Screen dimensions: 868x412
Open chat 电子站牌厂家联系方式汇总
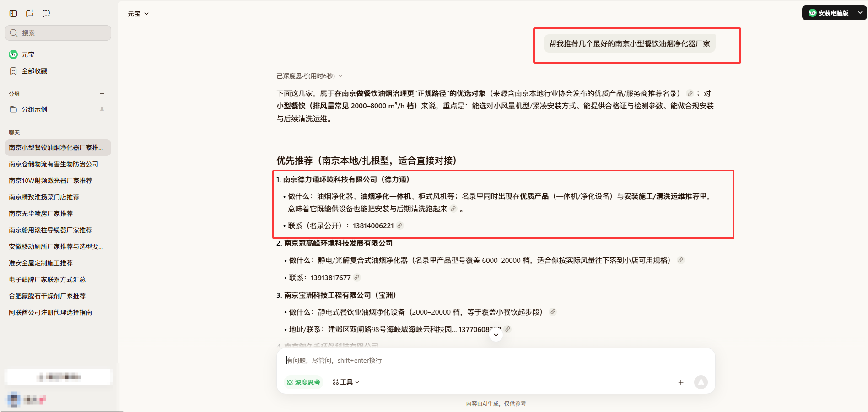point(58,279)
